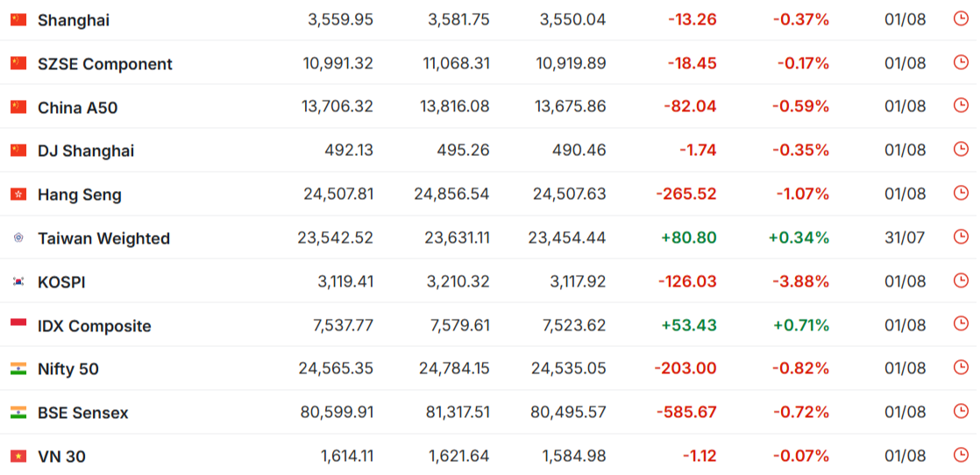Open the Shanghai index link
Screen dimensions: 980x475
[73, 20]
